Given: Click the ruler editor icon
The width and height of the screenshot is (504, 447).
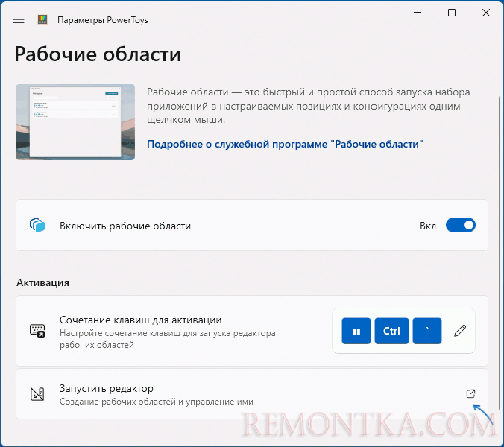Looking at the screenshot, I should pos(37,394).
